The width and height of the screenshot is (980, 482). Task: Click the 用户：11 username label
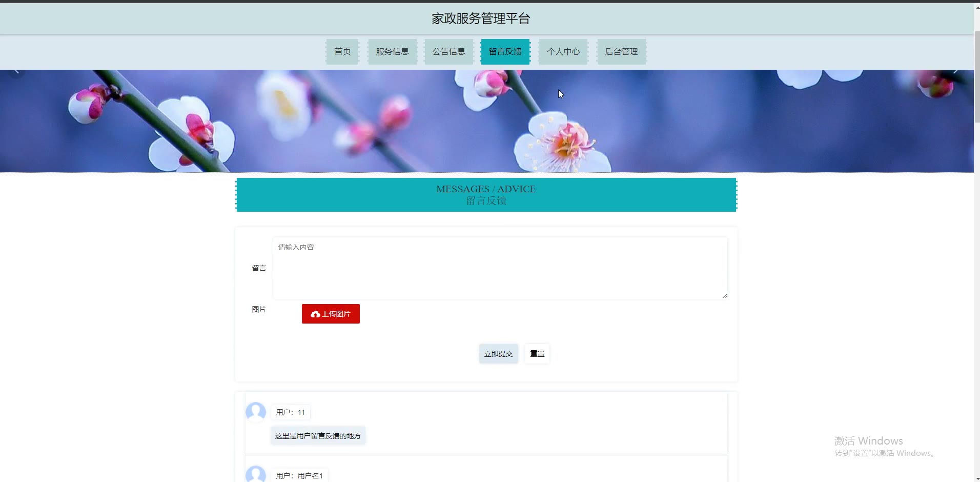coord(290,412)
